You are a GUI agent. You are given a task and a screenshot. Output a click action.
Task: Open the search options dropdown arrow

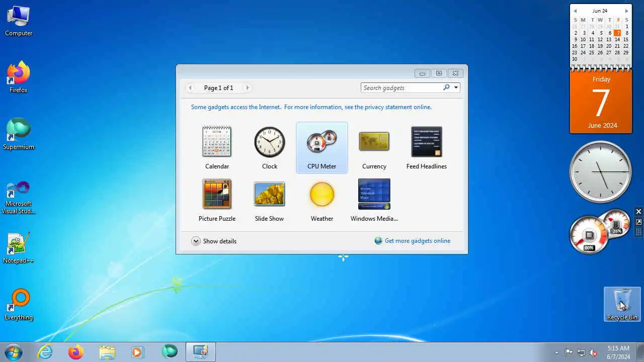tap(456, 87)
